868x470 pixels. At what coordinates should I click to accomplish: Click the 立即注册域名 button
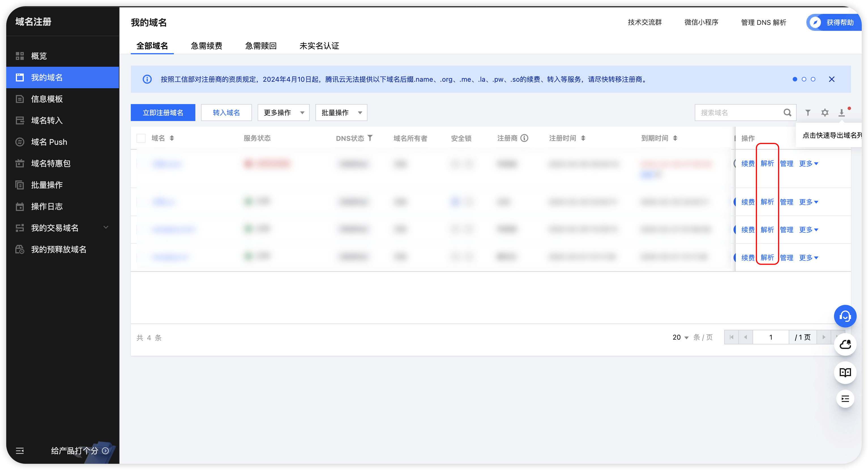pyautogui.click(x=163, y=113)
